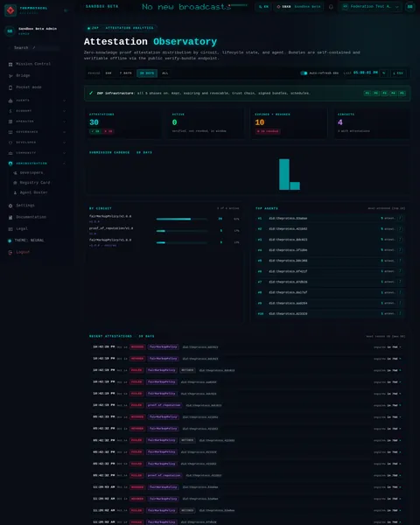Open Mission Control from the sidebar icon

point(10,64)
